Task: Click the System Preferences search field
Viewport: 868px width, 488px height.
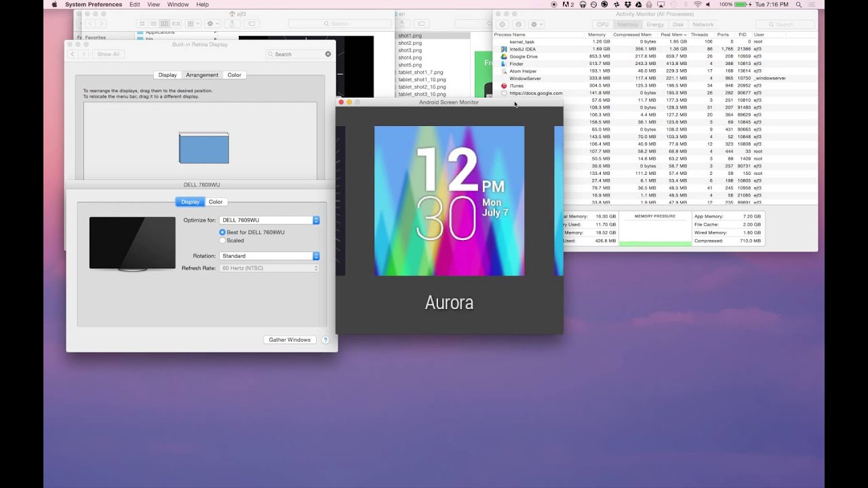Action: pyautogui.click(x=299, y=54)
